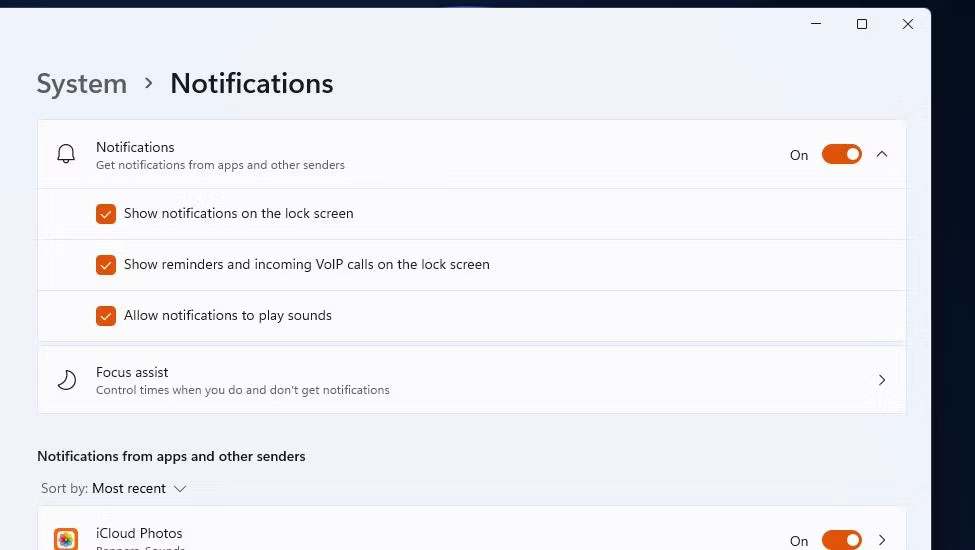Click the Notifications breadcrumb title
The width and height of the screenshot is (975, 550).
pyautogui.click(x=251, y=84)
